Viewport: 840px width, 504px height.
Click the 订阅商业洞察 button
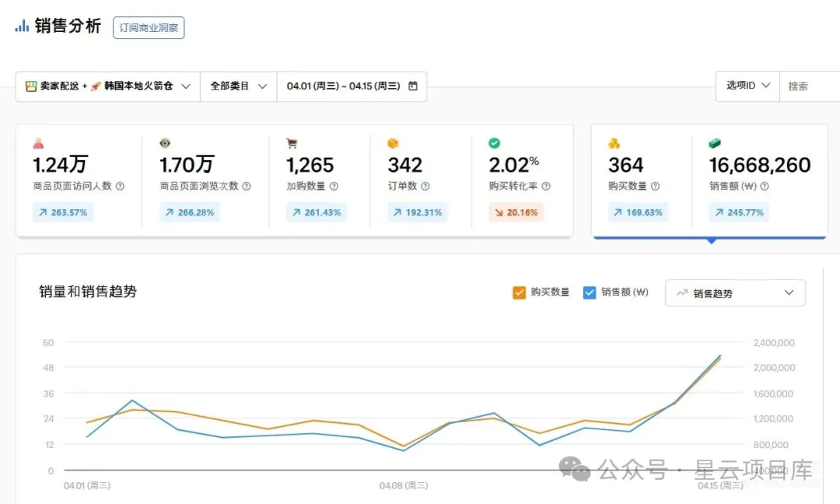149,28
